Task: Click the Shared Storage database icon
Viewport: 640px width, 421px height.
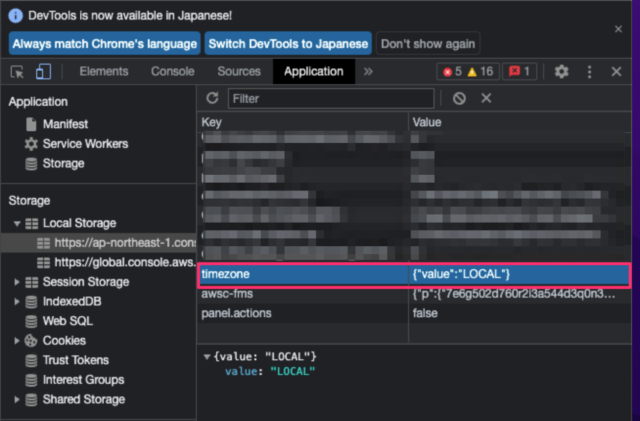Action: 31,400
